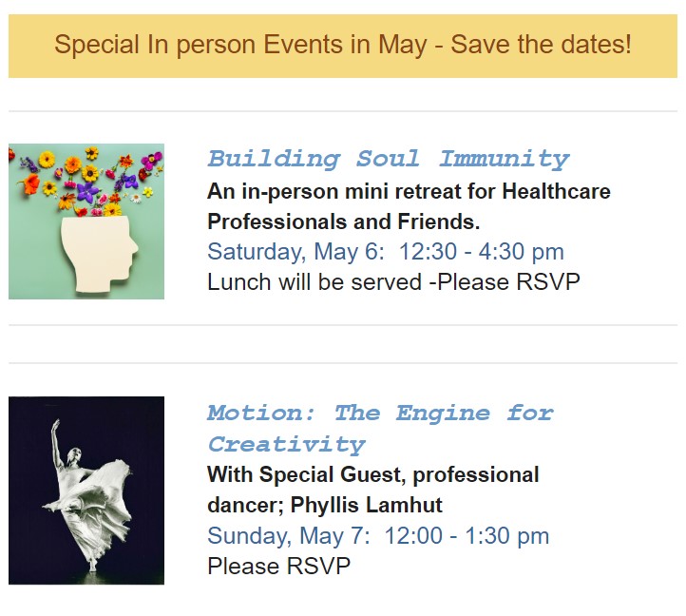
Task: Open the Building Soul Immunity title link
Action: [x=388, y=160]
